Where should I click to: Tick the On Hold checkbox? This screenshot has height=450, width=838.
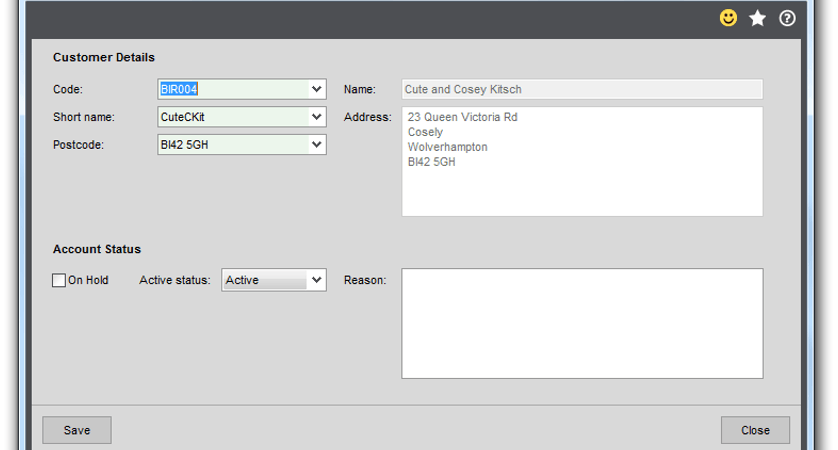59,280
